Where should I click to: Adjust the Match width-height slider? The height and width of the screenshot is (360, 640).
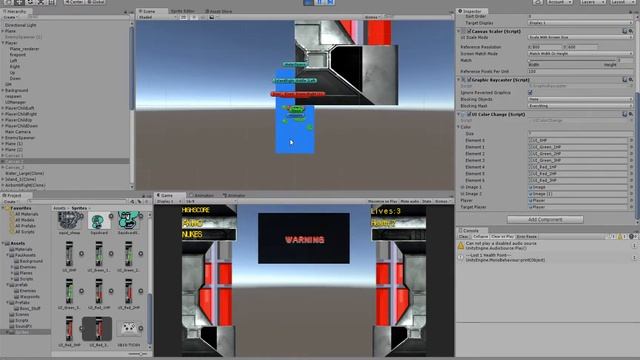coord(571,60)
